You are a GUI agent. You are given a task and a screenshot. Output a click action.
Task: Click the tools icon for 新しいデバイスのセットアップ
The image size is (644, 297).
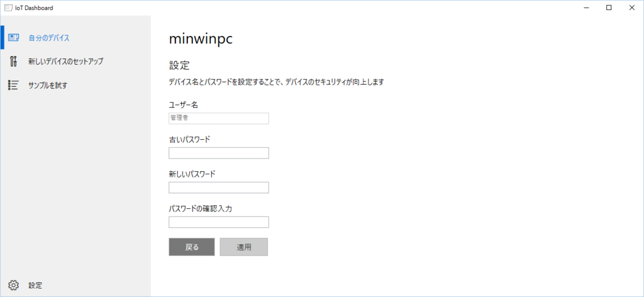13,62
